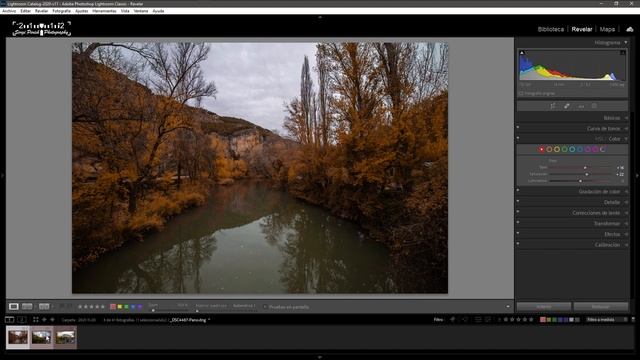
Task: Toggle HSL / Color panel on/off switch
Action: click(518, 138)
